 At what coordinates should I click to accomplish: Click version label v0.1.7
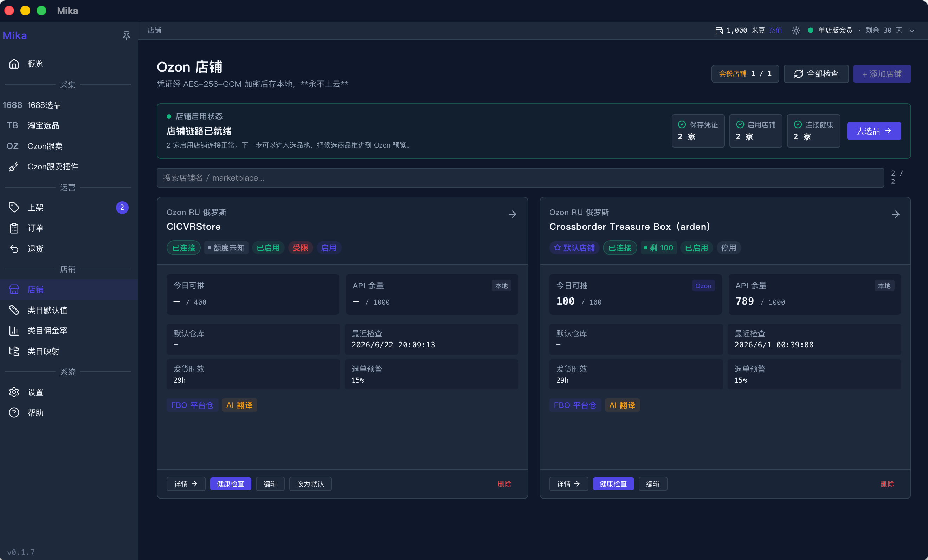point(21,552)
